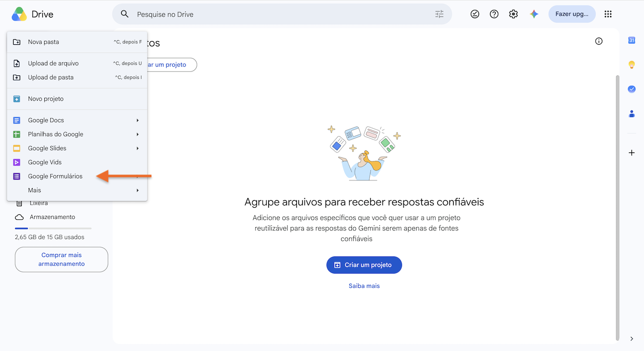This screenshot has height=351, width=644.
Task: Click Comprar mais armazenamento button
Action: [x=61, y=259]
